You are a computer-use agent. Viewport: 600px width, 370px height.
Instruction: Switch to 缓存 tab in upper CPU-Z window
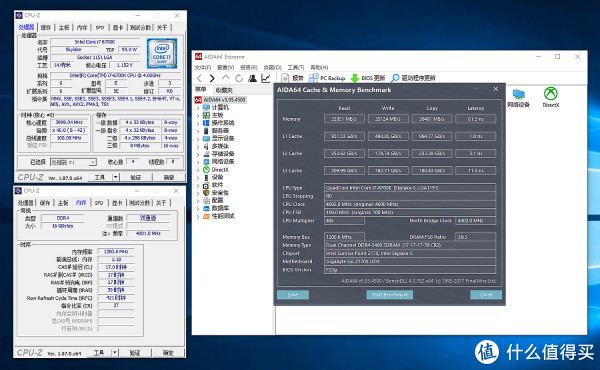click(46, 28)
